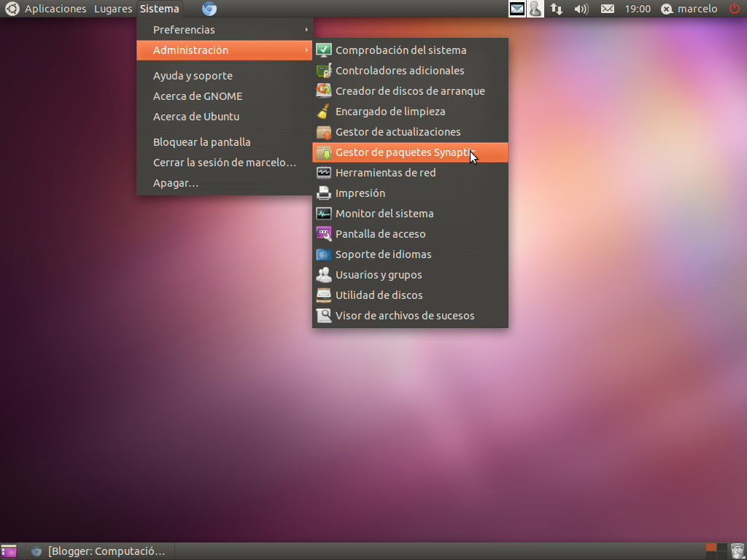Click the user presence indicator icon in the tray
This screenshot has height=560, width=747.
click(535, 9)
